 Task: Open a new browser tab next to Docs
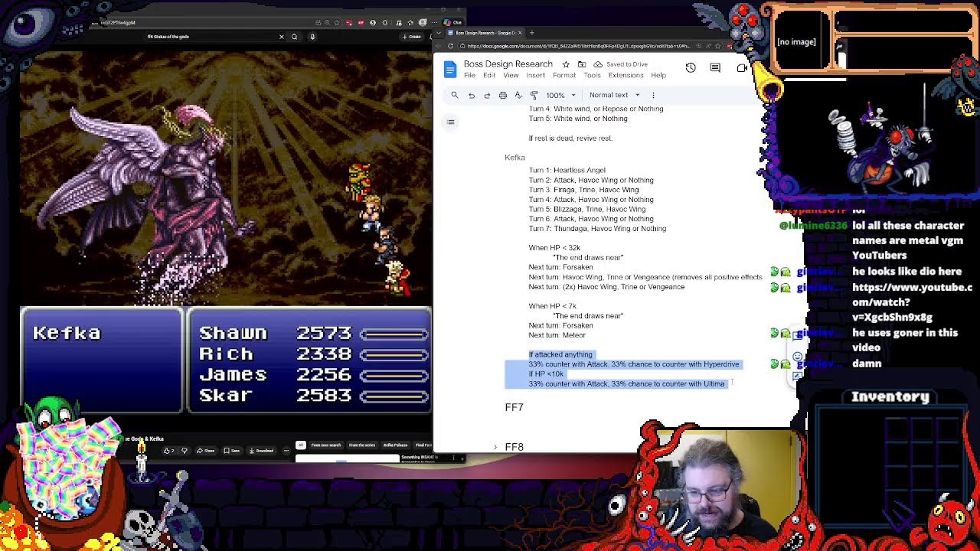click(532, 33)
